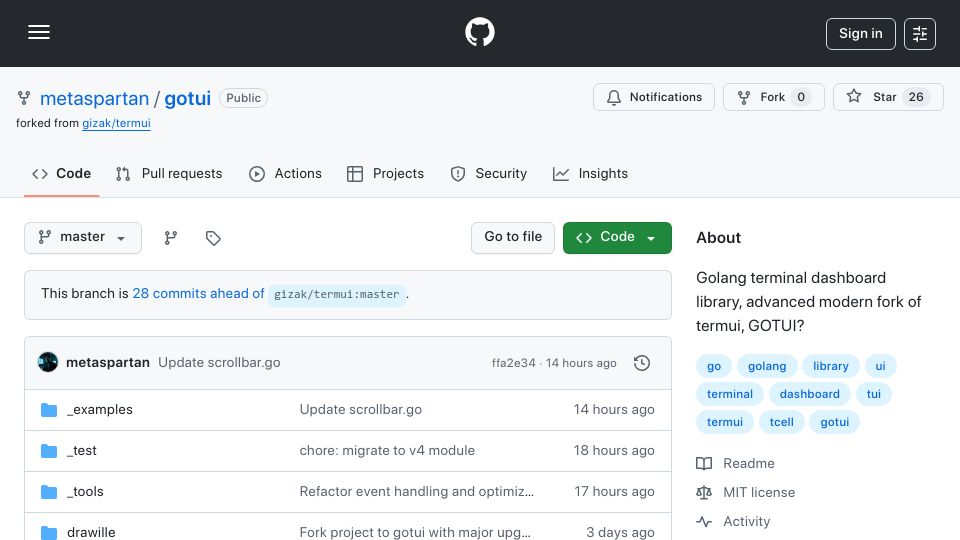The width and height of the screenshot is (960, 540).
Task: Open commit history clock icon
Action: tap(642, 363)
